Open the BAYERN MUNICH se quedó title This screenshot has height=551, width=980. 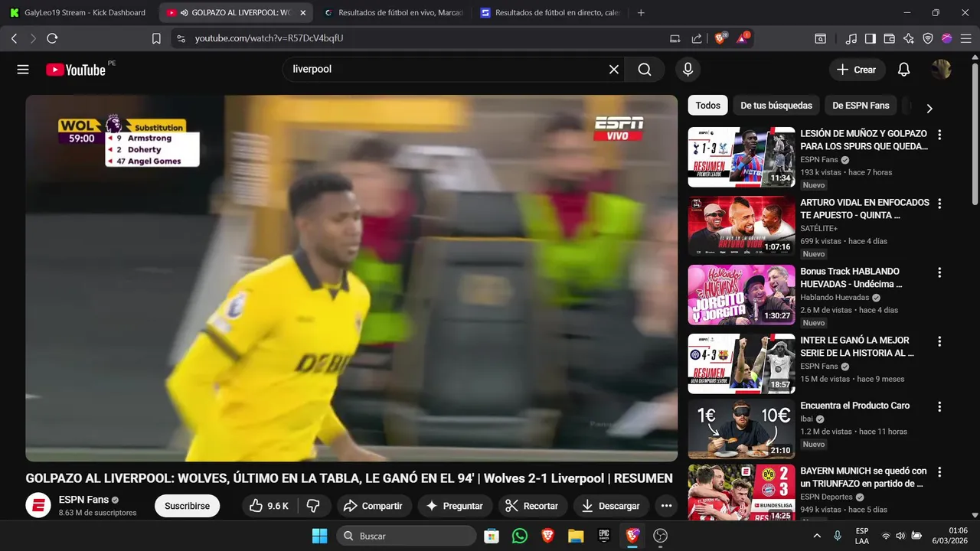[x=864, y=478]
